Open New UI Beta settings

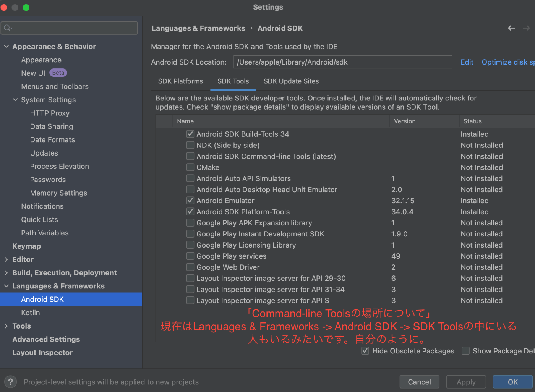tap(44, 73)
